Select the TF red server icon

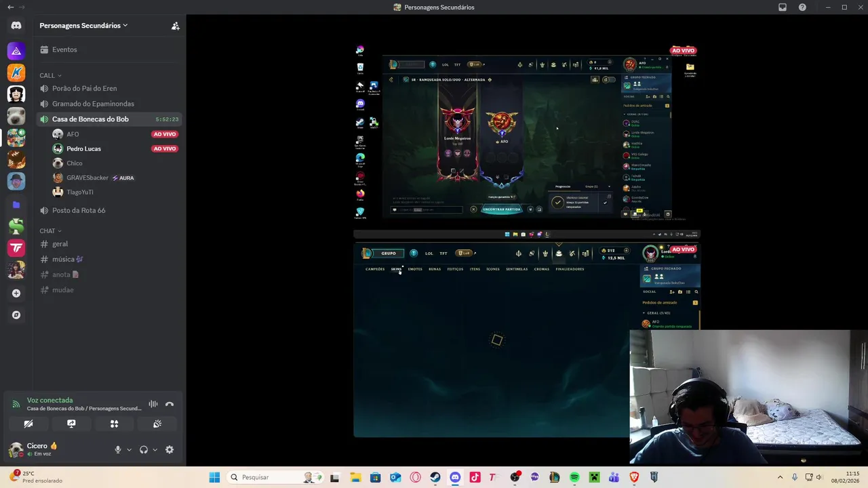(x=16, y=248)
